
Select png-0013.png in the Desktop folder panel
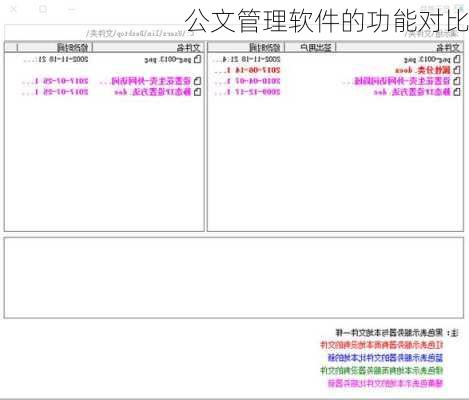168,60
